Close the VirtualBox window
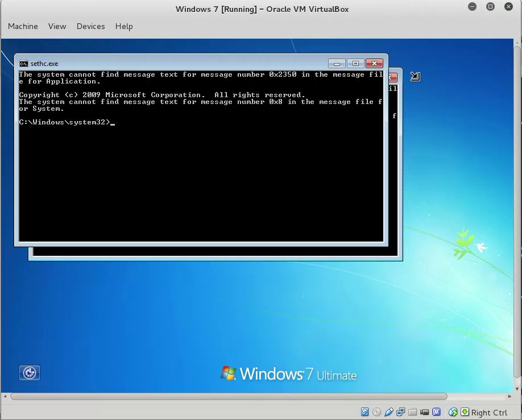The height and width of the screenshot is (420, 522). 508,7
